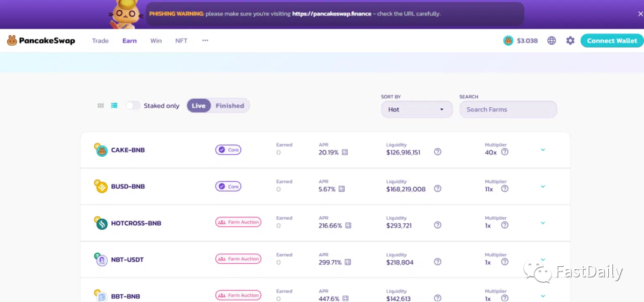The height and width of the screenshot is (302, 644).
Task: Click the Core tag on BUSD-BNB
Action: 228,186
